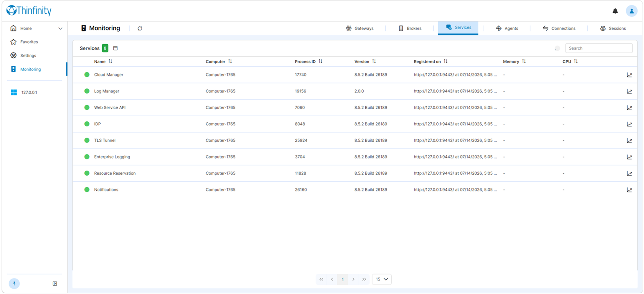
Task: Open chart for Log Manager service
Action: (629, 92)
